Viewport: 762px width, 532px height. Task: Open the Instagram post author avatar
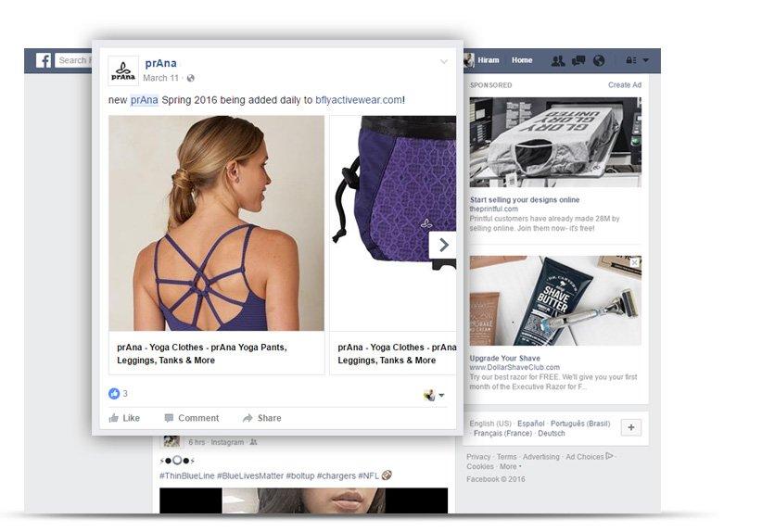point(171,441)
